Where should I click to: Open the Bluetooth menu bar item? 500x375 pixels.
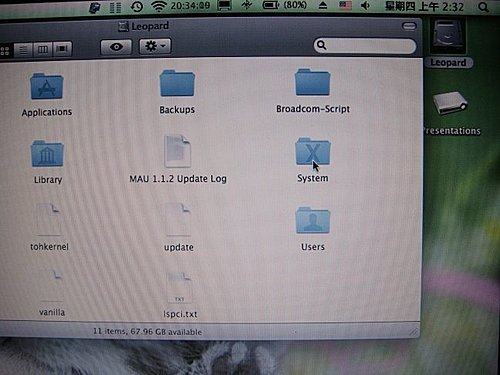pos(247,5)
